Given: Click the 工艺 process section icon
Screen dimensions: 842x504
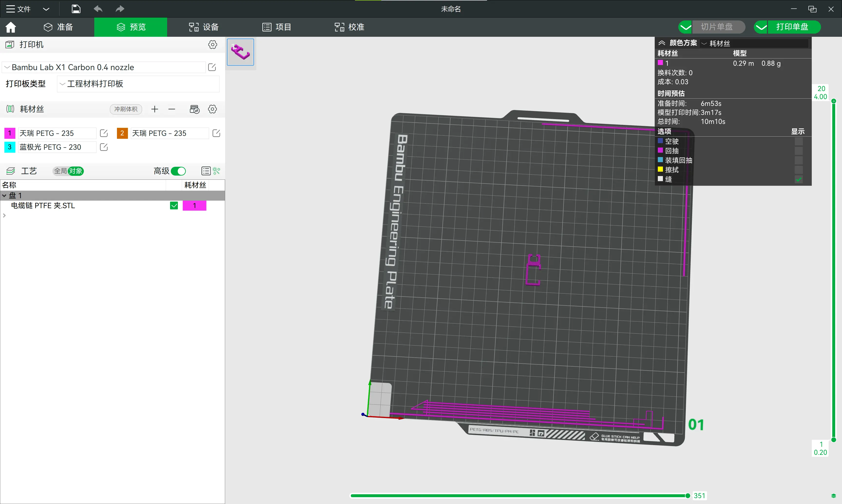Looking at the screenshot, I should pyautogui.click(x=11, y=171).
